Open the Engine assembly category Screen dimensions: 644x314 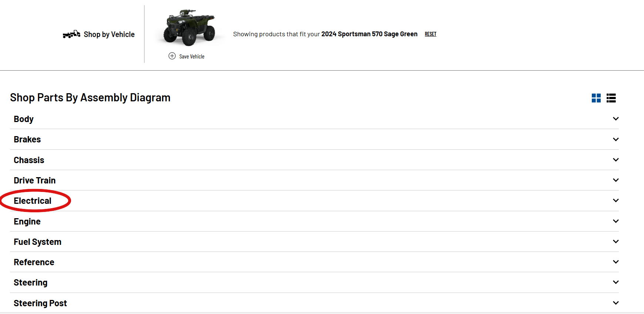(x=314, y=222)
